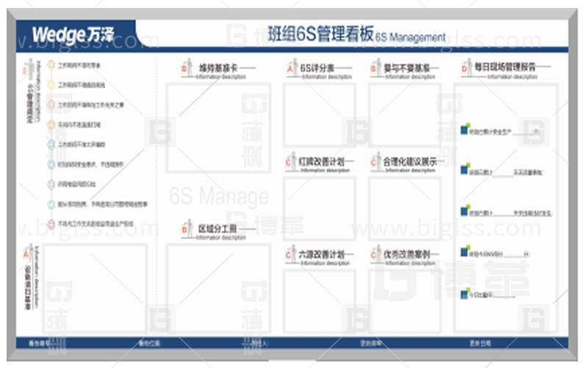Click the 6S Management subtitle text
This screenshot has width=588, height=368.
coord(410,37)
